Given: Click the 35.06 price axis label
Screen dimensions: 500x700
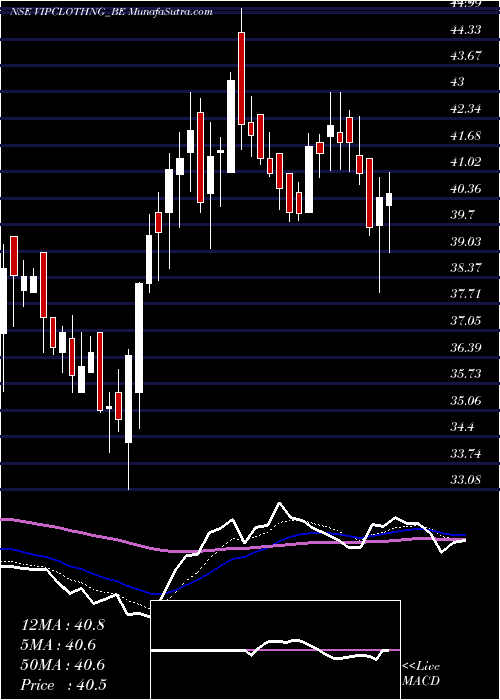Looking at the screenshot, I should (x=465, y=400).
